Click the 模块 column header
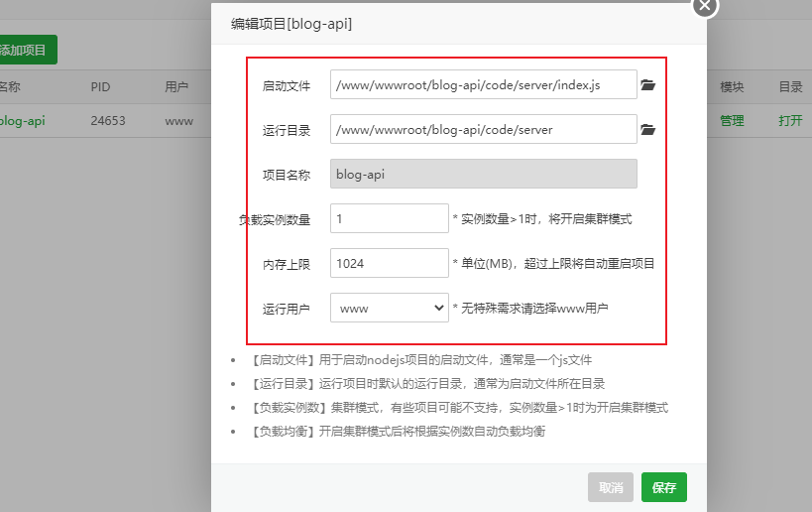 point(732,87)
